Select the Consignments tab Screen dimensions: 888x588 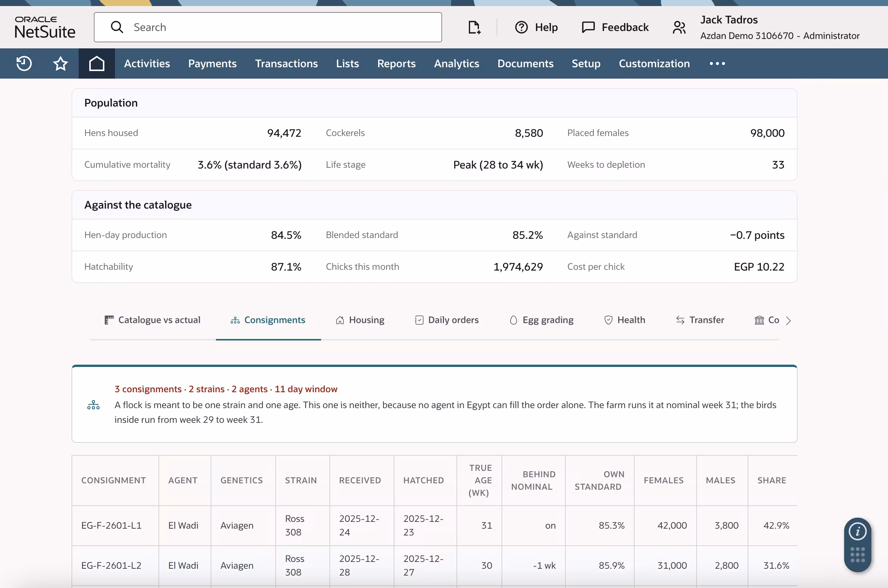(268, 320)
